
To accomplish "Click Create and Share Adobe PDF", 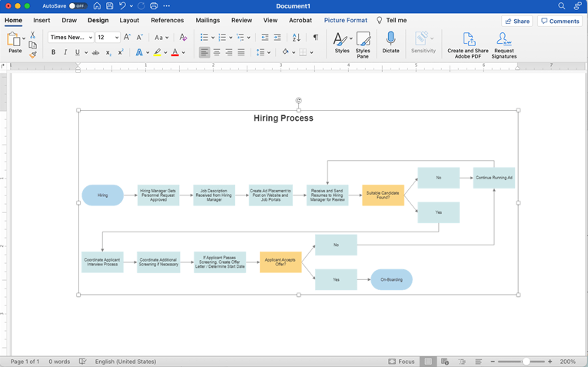I will 468,45.
